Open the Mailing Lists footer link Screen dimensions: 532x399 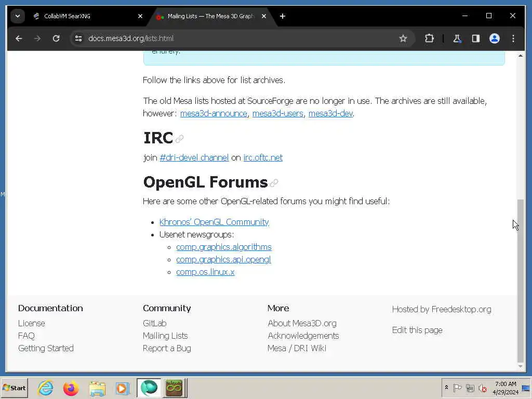click(x=165, y=336)
